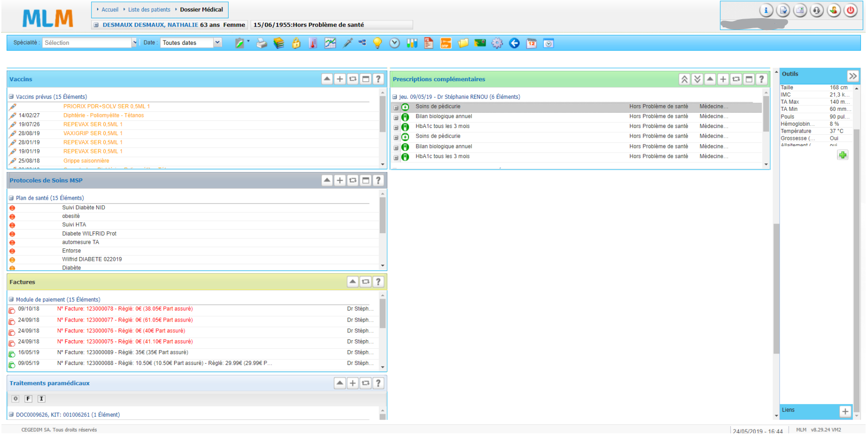
Task: Toggle the I filter in Traitements paramédicaux
Action: pyautogui.click(x=42, y=399)
